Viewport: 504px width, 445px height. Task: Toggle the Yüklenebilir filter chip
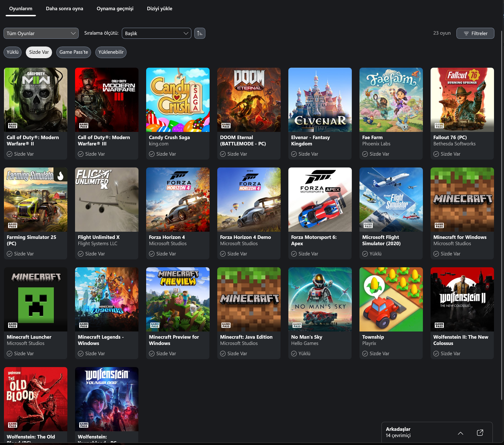coord(111,52)
